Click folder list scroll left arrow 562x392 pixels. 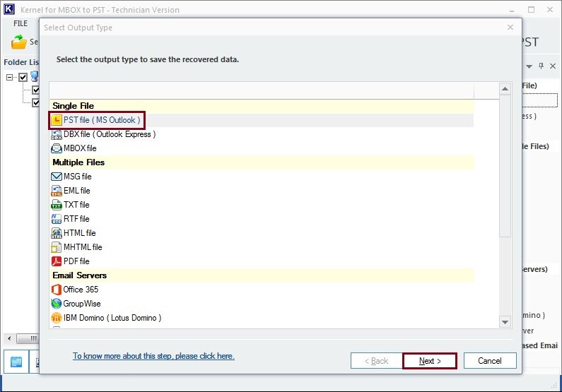[x=9, y=338]
